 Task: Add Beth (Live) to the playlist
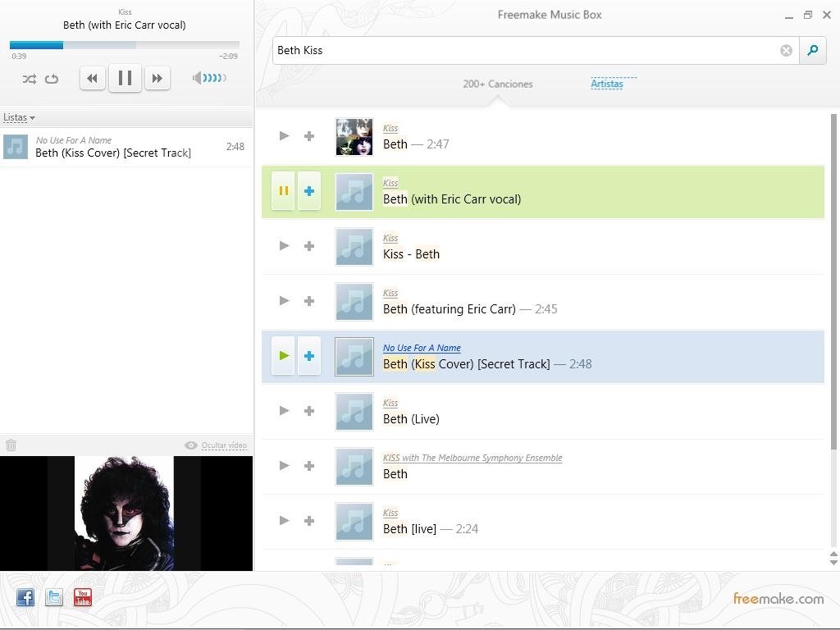click(x=309, y=411)
